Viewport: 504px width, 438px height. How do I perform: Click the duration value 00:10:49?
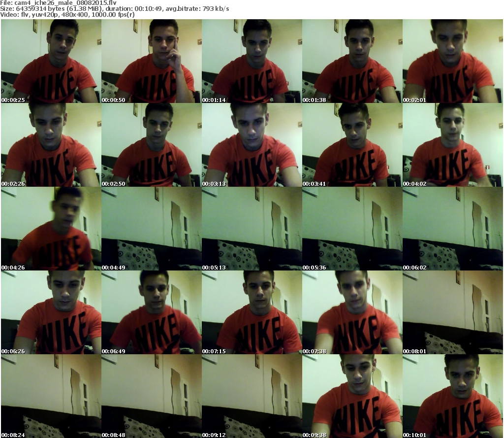pos(149,9)
